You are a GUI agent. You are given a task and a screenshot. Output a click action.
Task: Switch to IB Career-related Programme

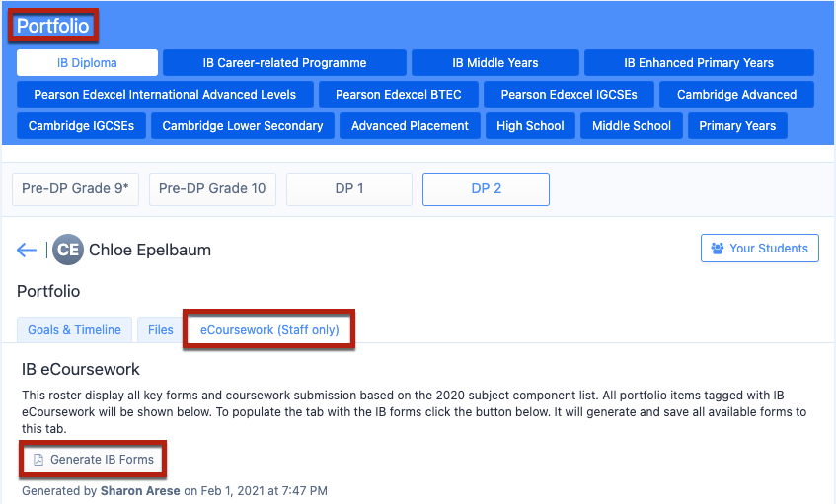[284, 63]
